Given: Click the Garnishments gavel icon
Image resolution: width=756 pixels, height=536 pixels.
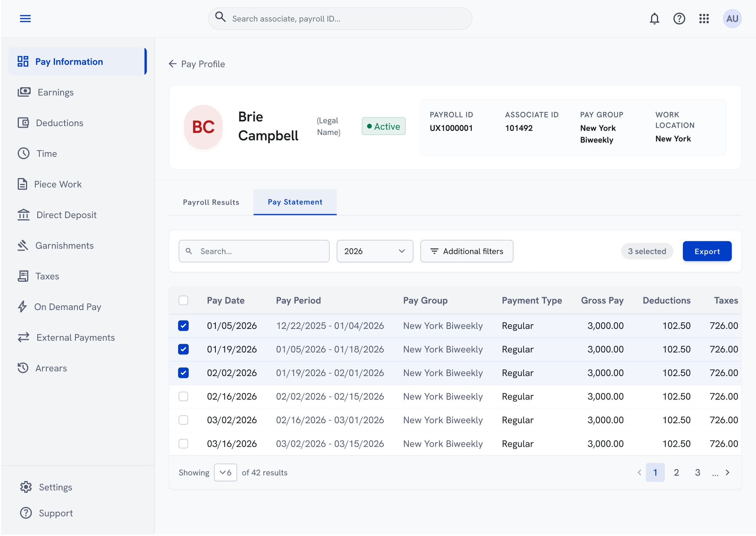Looking at the screenshot, I should coord(23,245).
